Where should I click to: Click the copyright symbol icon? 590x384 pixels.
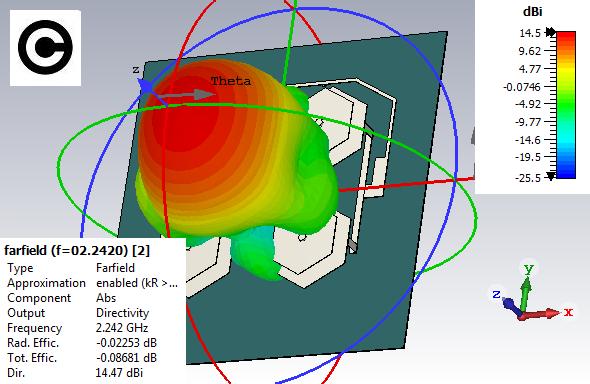(x=46, y=47)
